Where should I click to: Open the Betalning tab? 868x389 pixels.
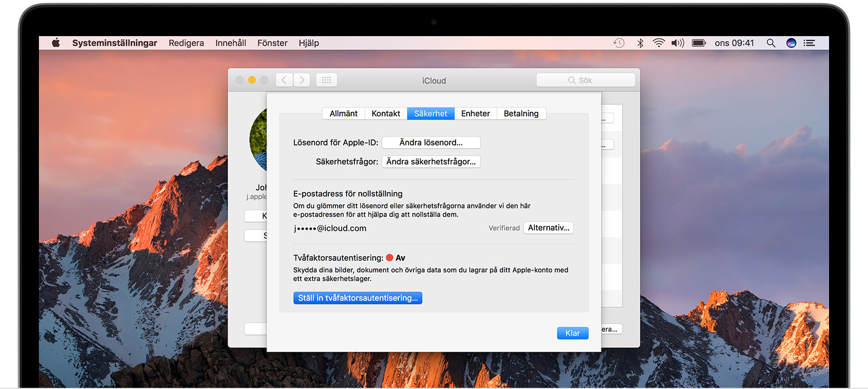click(521, 113)
